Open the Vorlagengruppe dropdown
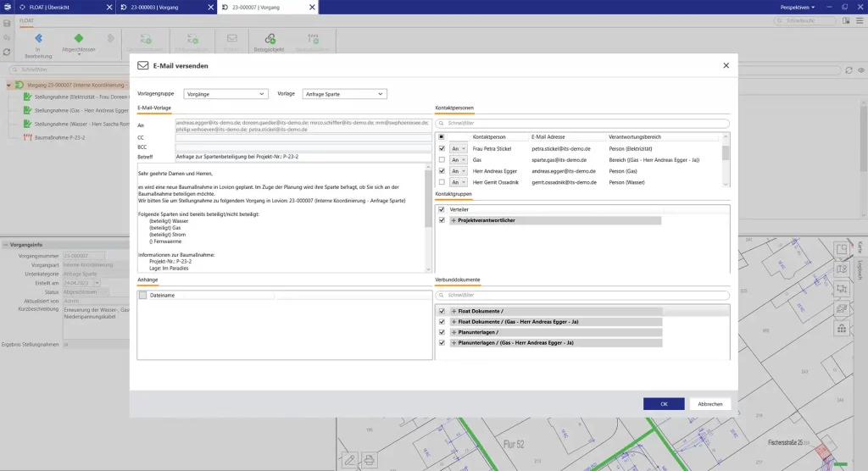The image size is (868, 471). tap(225, 94)
